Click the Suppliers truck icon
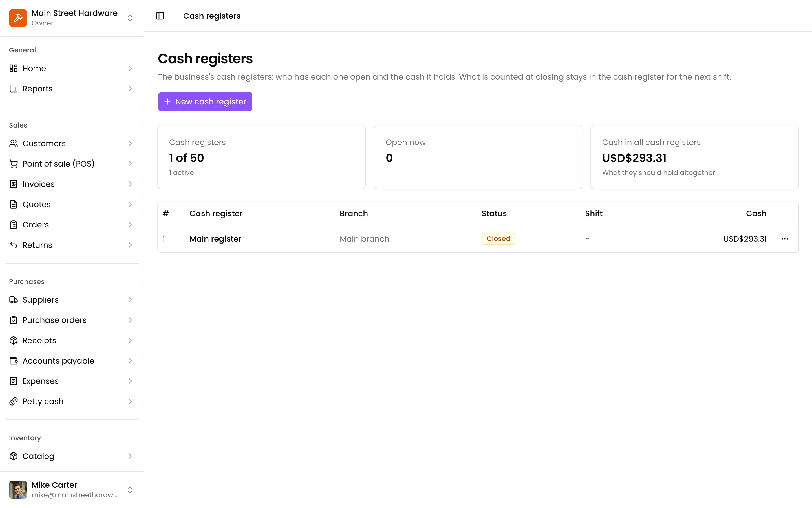This screenshot has width=812, height=508. tap(14, 300)
